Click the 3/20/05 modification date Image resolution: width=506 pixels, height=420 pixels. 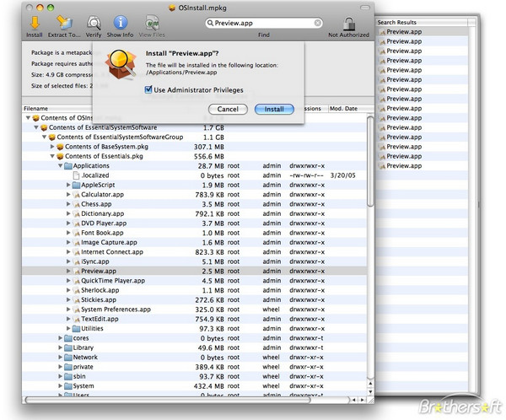(x=342, y=175)
